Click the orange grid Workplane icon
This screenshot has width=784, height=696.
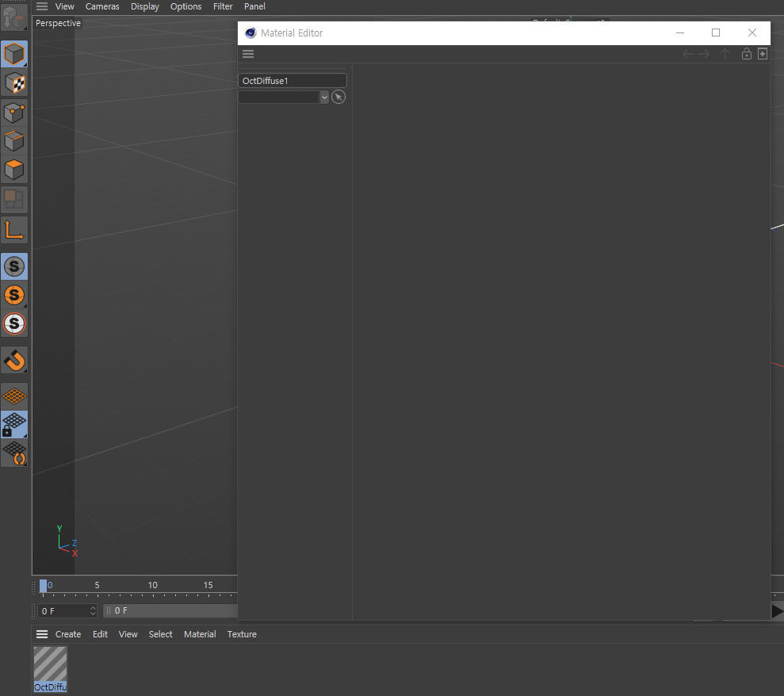[14, 396]
